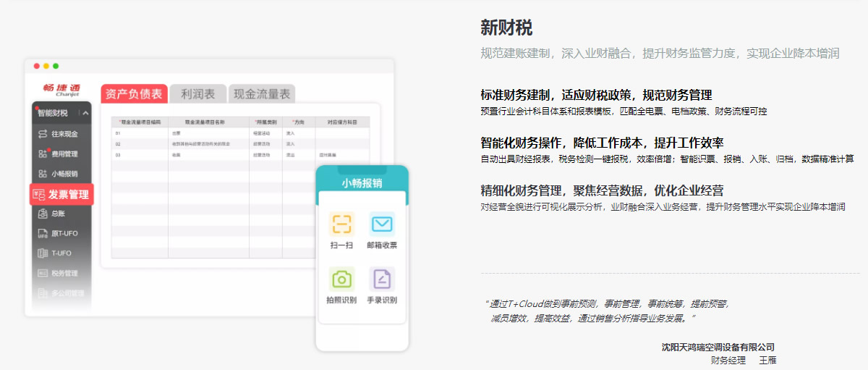868x370 pixels.
Task: Select the 手录识别 manual entry icon
Action: 381,279
